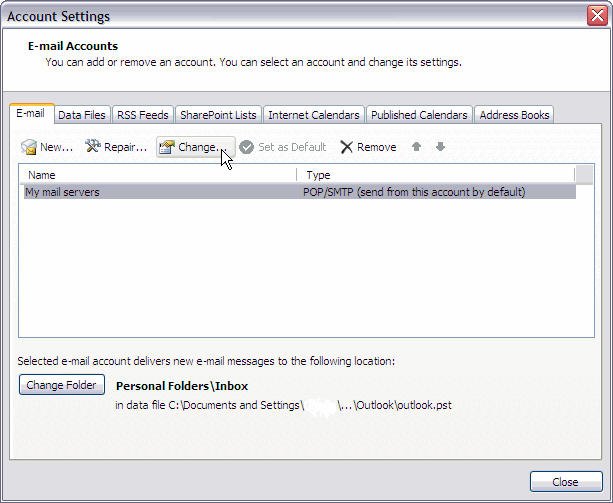The height and width of the screenshot is (503, 613).
Task: Click the Change account icon
Action: coord(167,147)
